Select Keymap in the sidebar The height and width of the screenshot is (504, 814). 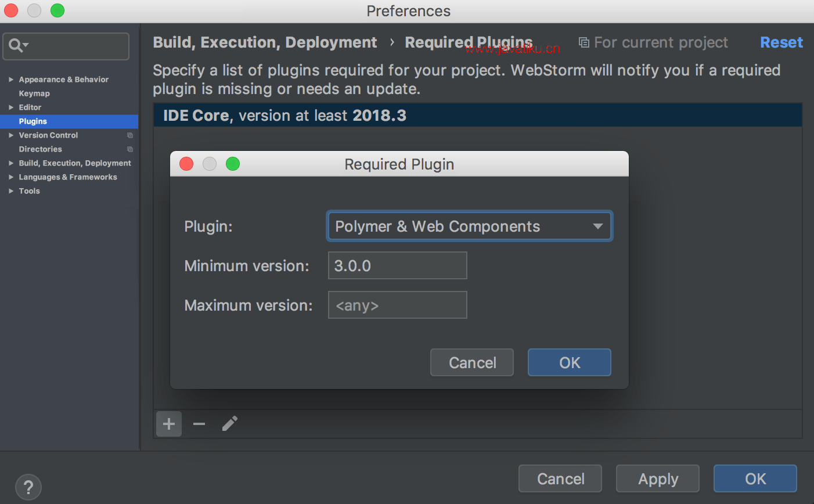coord(34,93)
